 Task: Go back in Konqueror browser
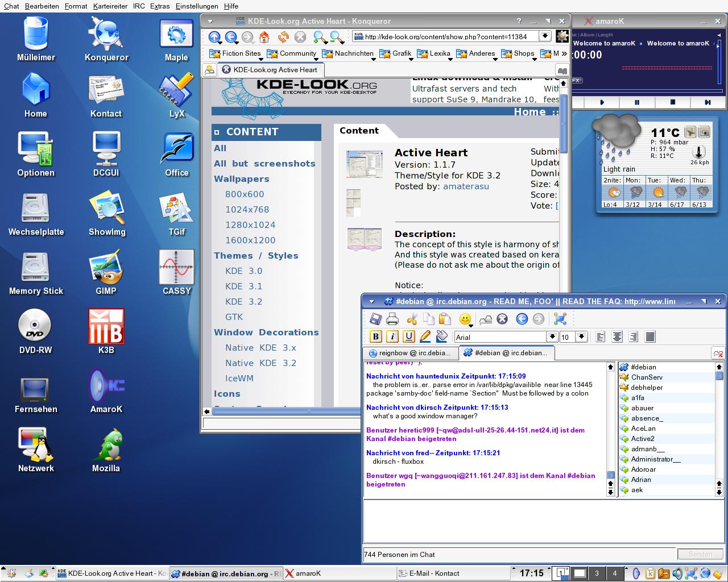point(231,37)
